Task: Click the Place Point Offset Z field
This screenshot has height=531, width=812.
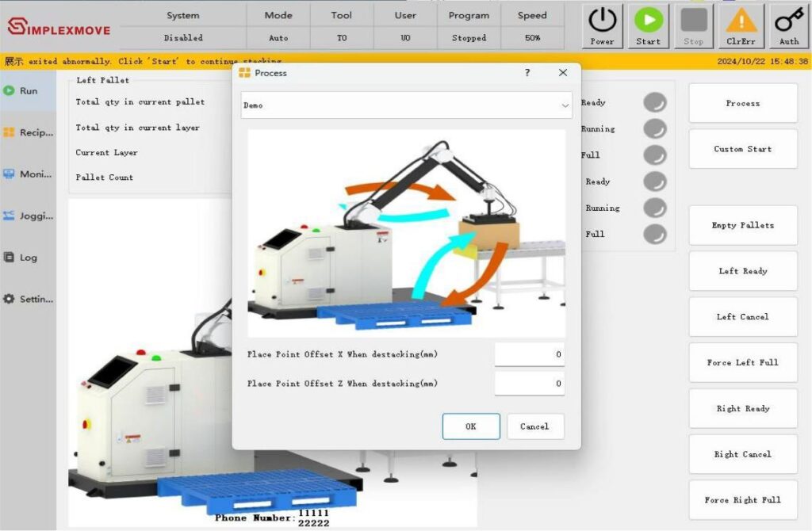Action: [x=529, y=384]
